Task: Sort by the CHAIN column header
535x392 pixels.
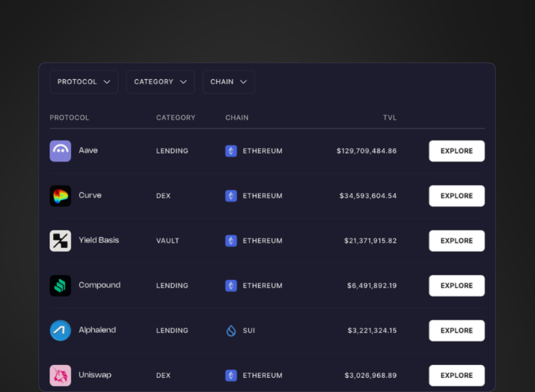Action: pyautogui.click(x=237, y=118)
